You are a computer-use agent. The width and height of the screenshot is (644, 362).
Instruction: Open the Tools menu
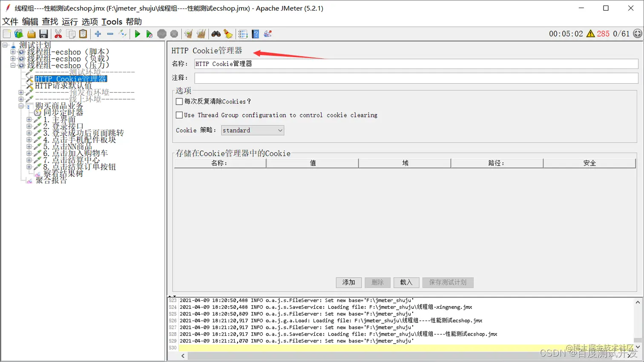[112, 22]
